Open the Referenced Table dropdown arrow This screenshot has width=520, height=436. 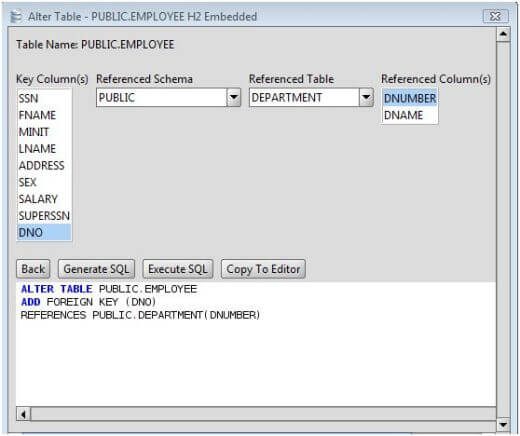click(x=366, y=97)
